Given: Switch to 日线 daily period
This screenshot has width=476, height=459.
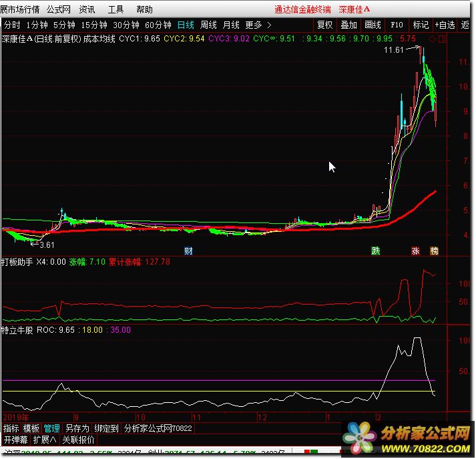Looking at the screenshot, I should click(186, 25).
